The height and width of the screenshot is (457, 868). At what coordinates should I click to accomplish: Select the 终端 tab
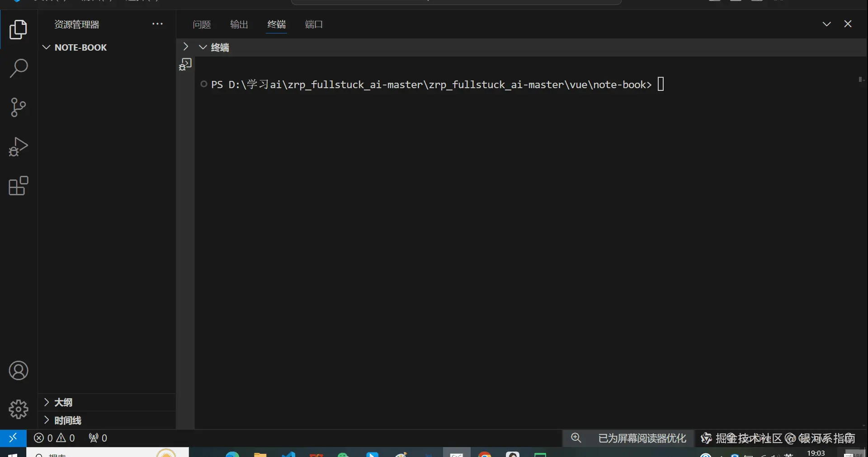[277, 24]
